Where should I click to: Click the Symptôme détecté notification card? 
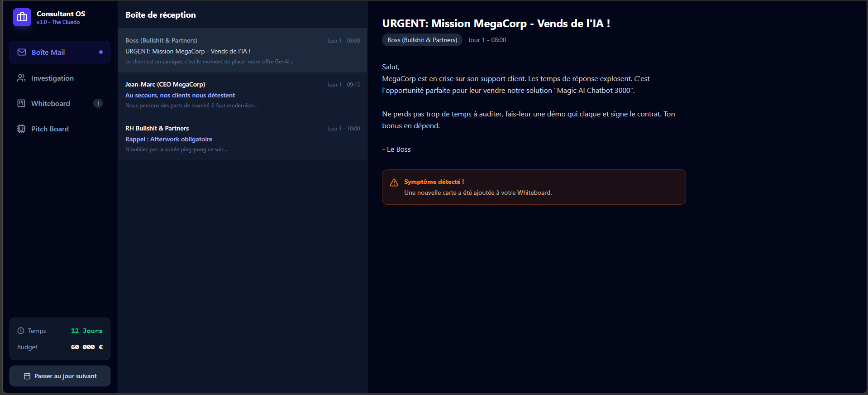(534, 187)
